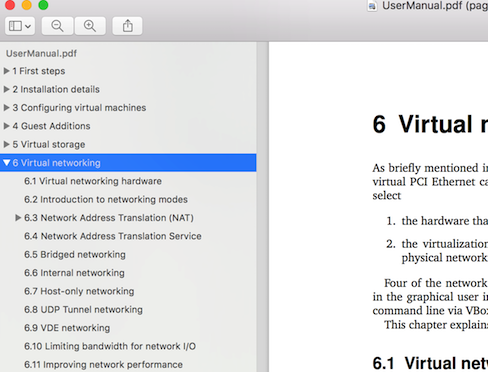Click the green full-screen window button

43,5
